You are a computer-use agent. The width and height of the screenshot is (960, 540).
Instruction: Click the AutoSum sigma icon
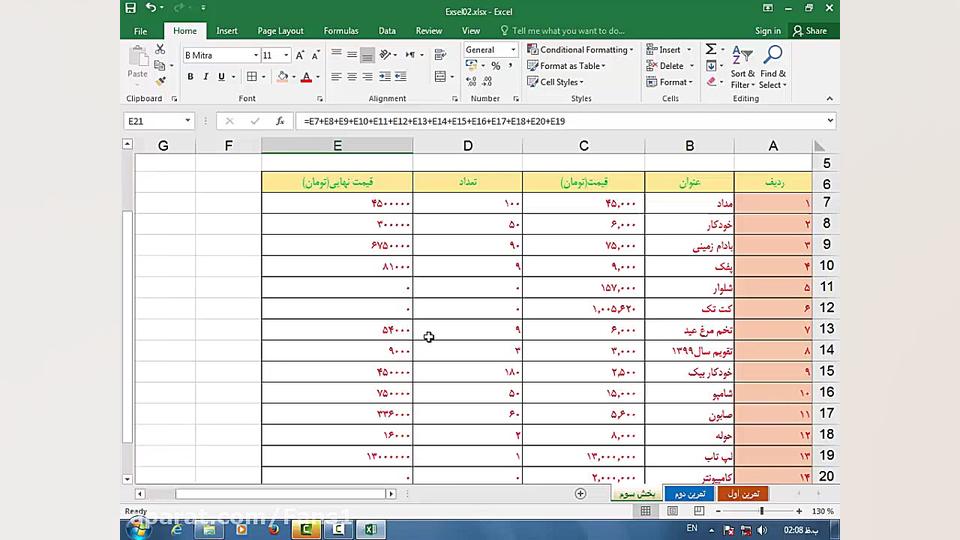point(710,49)
